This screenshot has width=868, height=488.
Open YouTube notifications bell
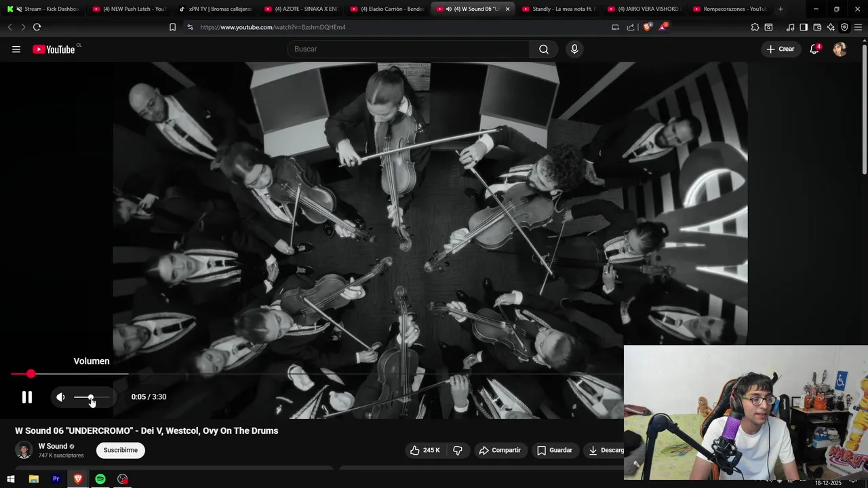814,49
